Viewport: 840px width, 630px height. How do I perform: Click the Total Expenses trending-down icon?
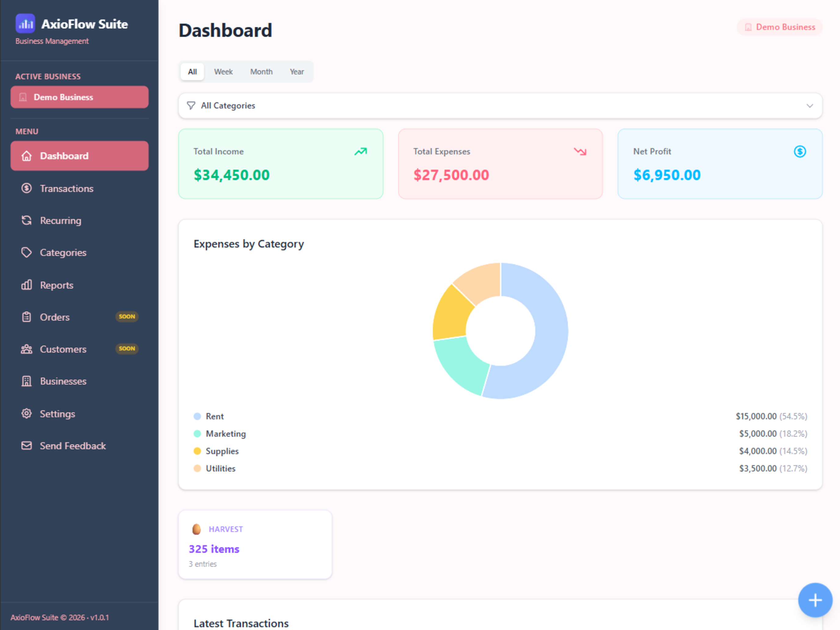pos(580,151)
